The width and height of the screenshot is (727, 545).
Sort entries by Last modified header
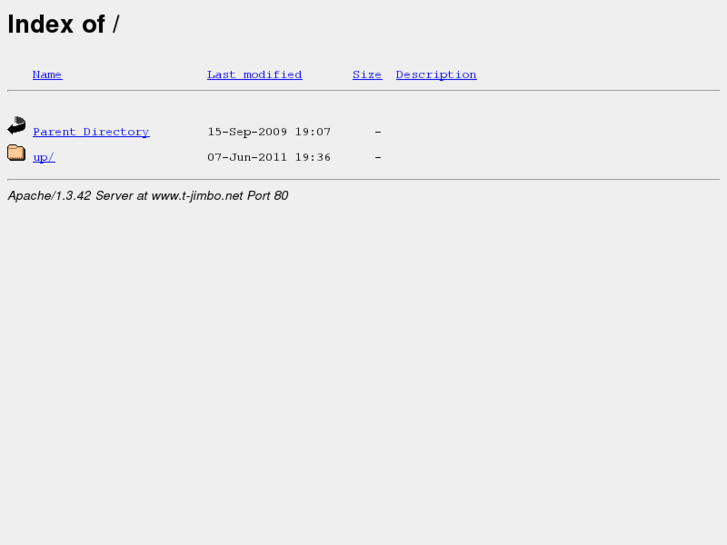(255, 75)
